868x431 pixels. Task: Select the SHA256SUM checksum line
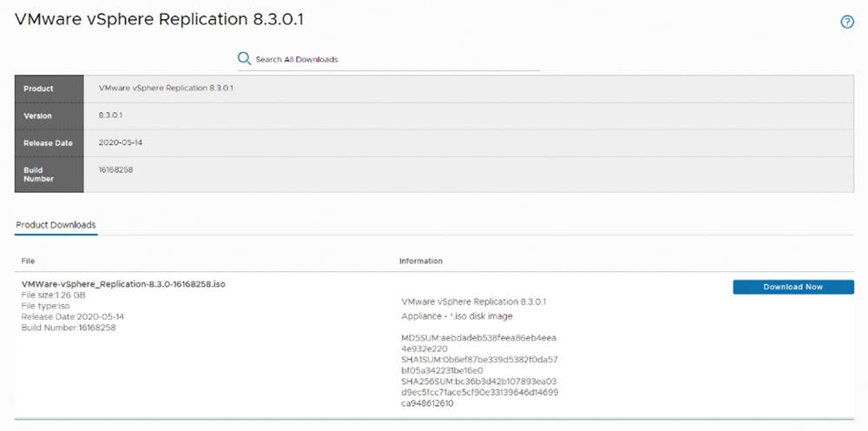coord(479,392)
